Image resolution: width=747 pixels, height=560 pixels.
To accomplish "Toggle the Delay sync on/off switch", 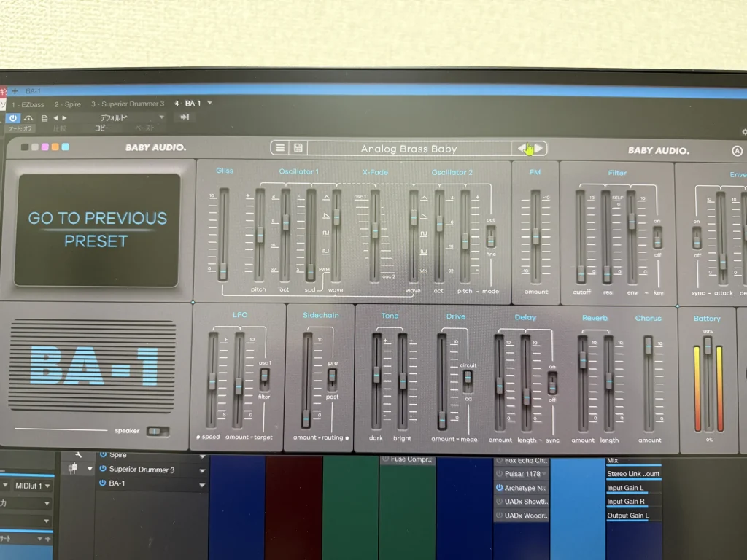I will pyautogui.click(x=552, y=383).
